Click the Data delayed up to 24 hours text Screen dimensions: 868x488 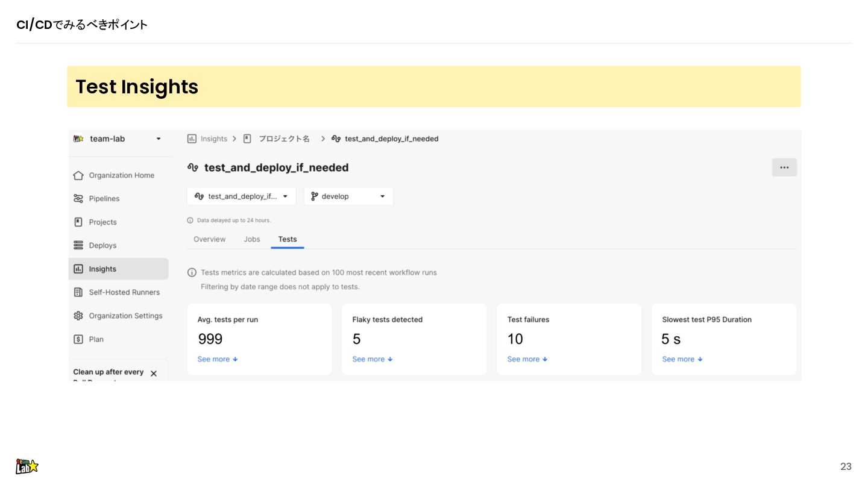pos(233,221)
